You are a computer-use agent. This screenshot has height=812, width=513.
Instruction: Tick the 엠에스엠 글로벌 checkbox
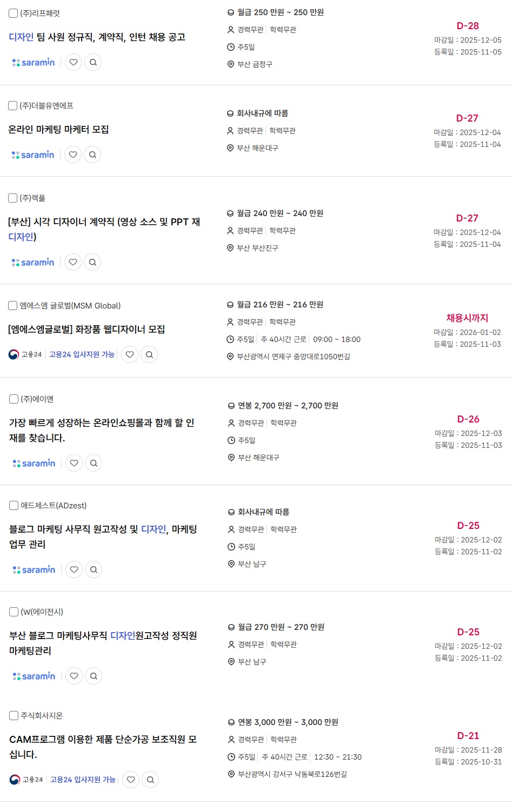13,306
